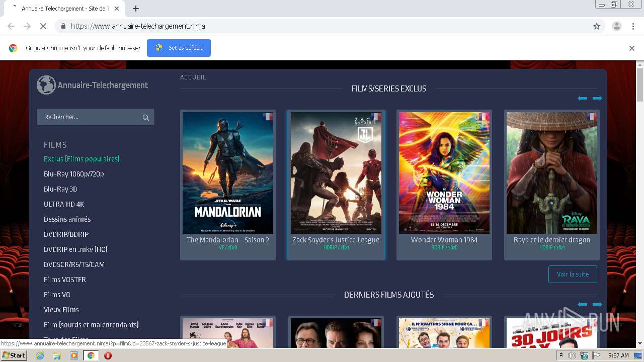The width and height of the screenshot is (644, 362).
Task: Click title Raya et le dernier dragon
Action: pos(552,240)
